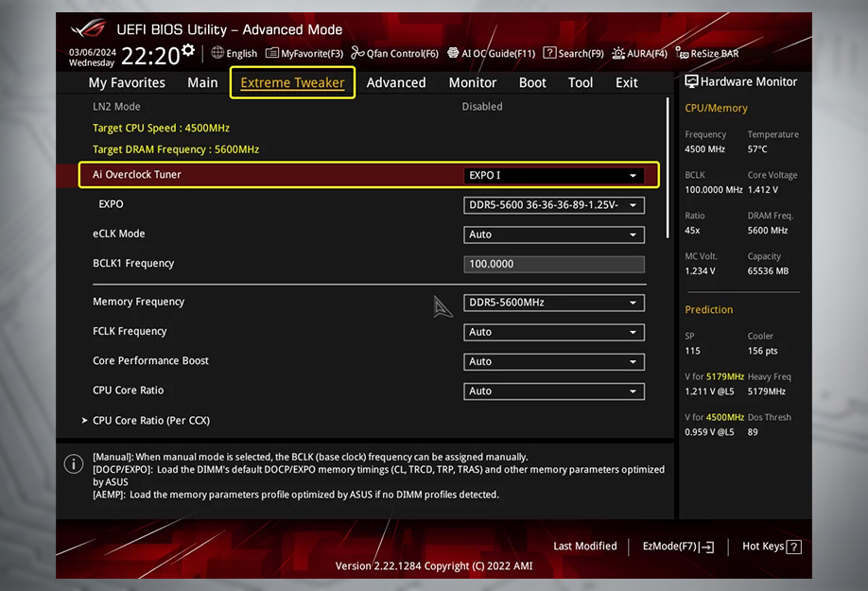The image size is (868, 591).
Task: Click the BCLK1 Frequency input field
Action: tap(553, 264)
